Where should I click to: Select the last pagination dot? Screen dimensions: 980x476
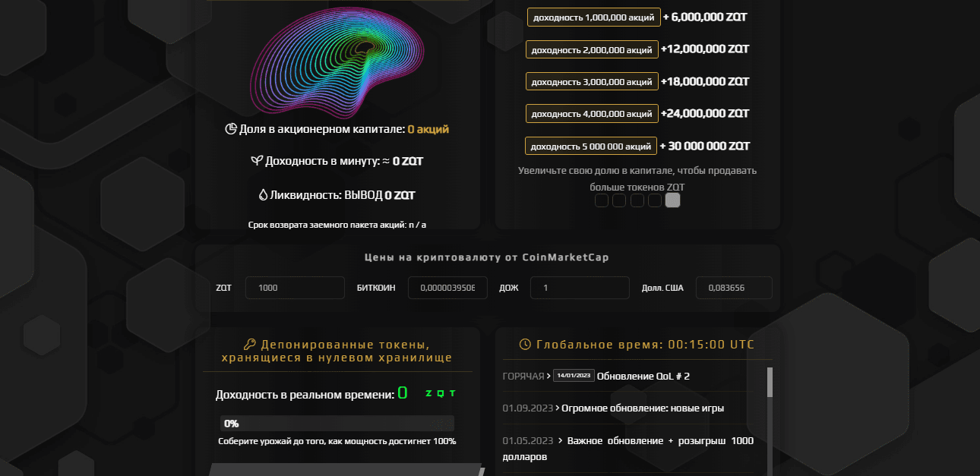pyautogui.click(x=672, y=200)
